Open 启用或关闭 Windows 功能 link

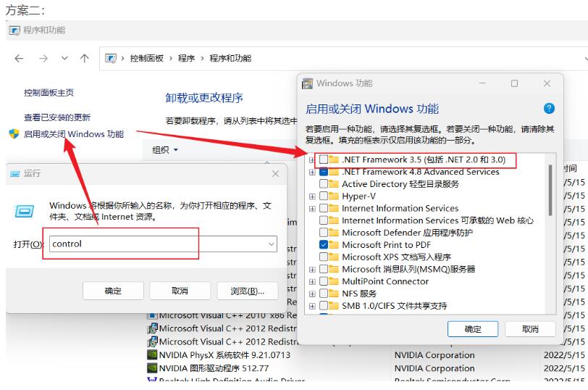tap(74, 134)
